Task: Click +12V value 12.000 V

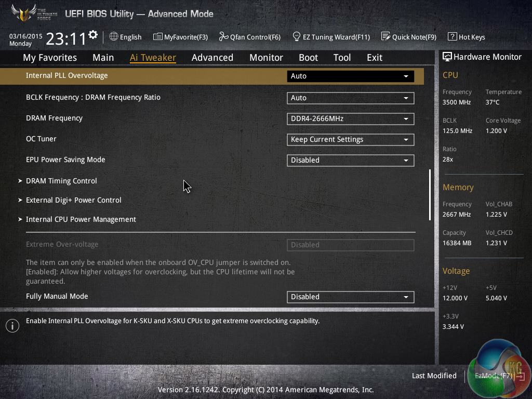Action: click(455, 298)
